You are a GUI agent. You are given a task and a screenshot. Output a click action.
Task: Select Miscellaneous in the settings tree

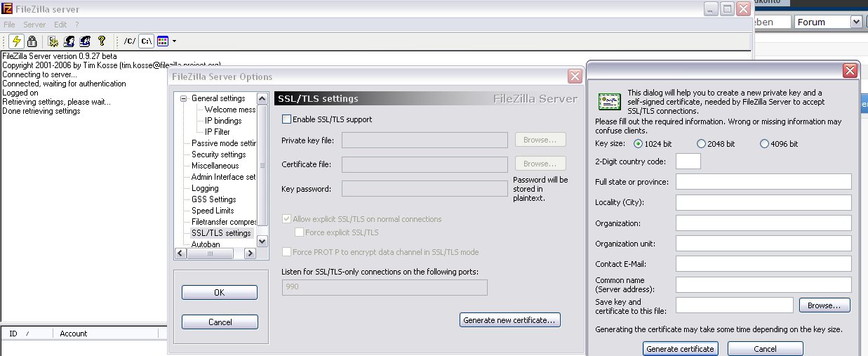215,166
